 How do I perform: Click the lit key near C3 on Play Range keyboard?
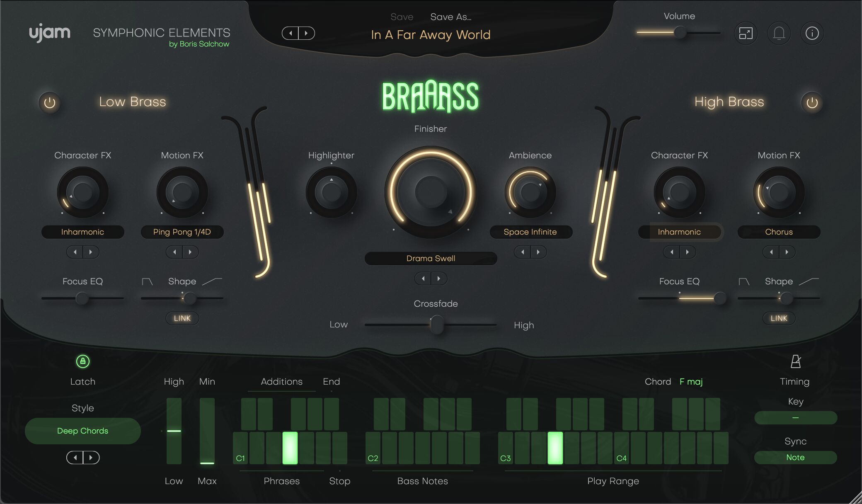tap(555, 448)
